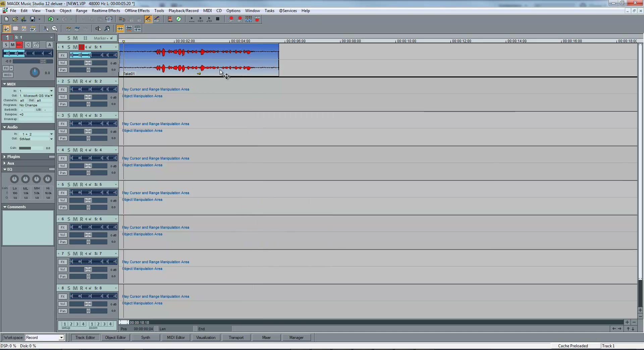The width and height of the screenshot is (644, 350).
Task: Open the Playback/Record menu
Action: (183, 11)
